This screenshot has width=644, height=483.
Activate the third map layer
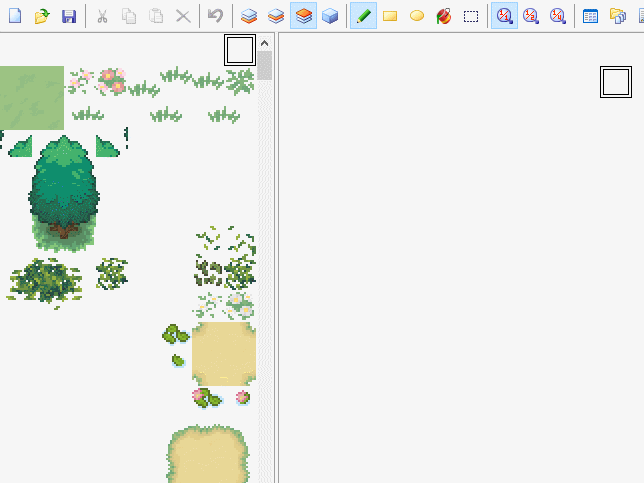coord(303,16)
